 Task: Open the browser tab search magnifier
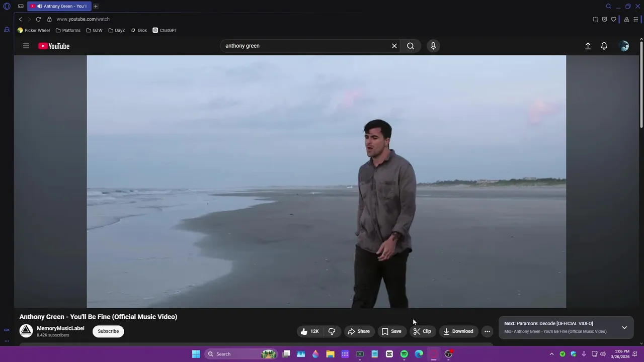[x=608, y=6]
